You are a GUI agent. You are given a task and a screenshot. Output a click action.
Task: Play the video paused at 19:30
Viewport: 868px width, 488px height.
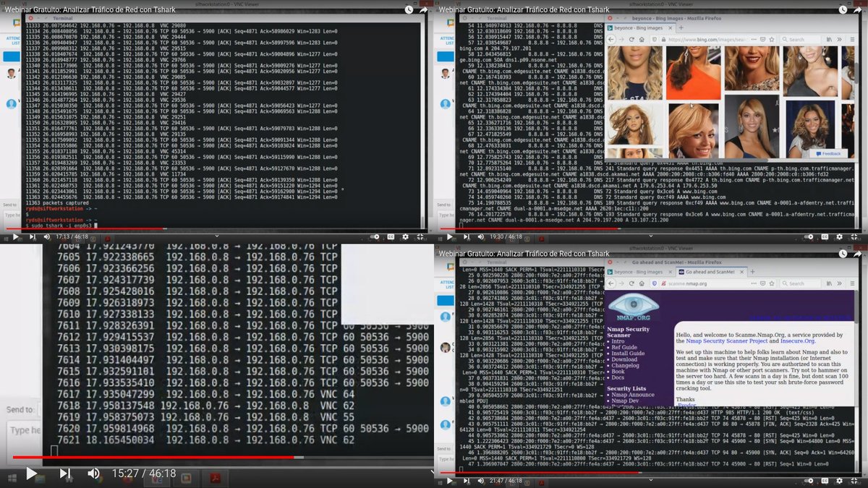449,236
